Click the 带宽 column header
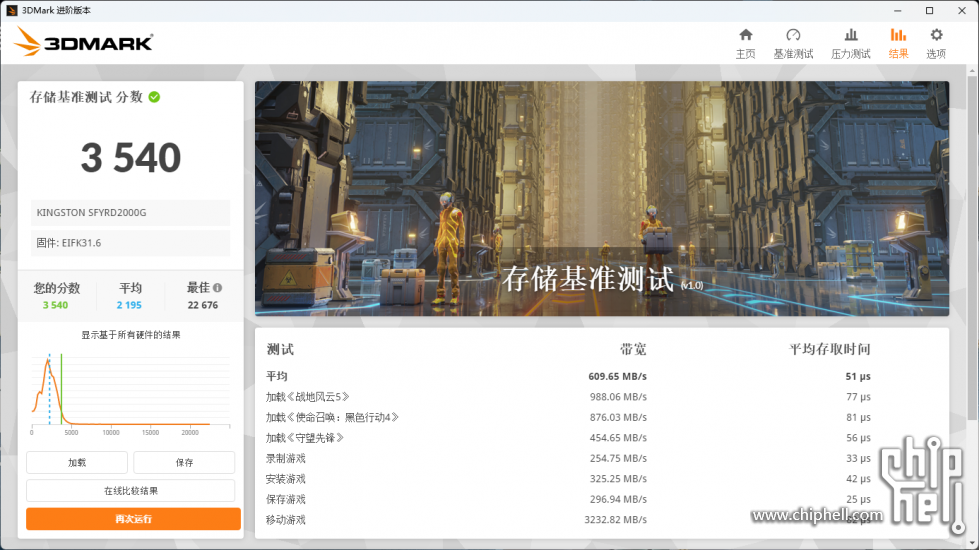Viewport: 979px width, 550px height. click(x=633, y=350)
